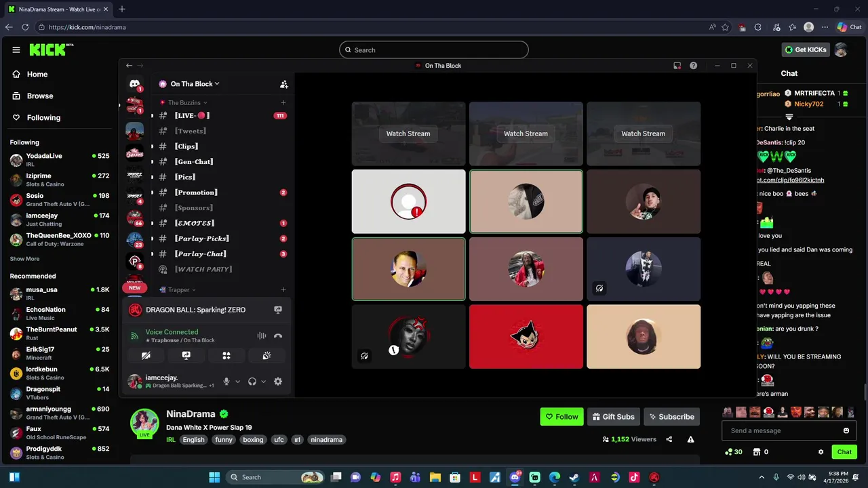The width and height of the screenshot is (868, 488).
Task: Open Kick logo homepage
Action: click(x=51, y=49)
